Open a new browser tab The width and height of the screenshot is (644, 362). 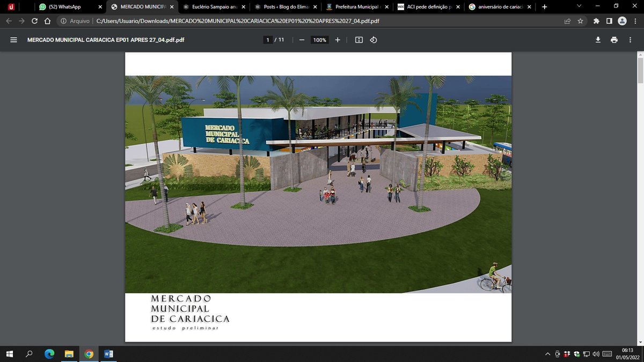click(545, 7)
